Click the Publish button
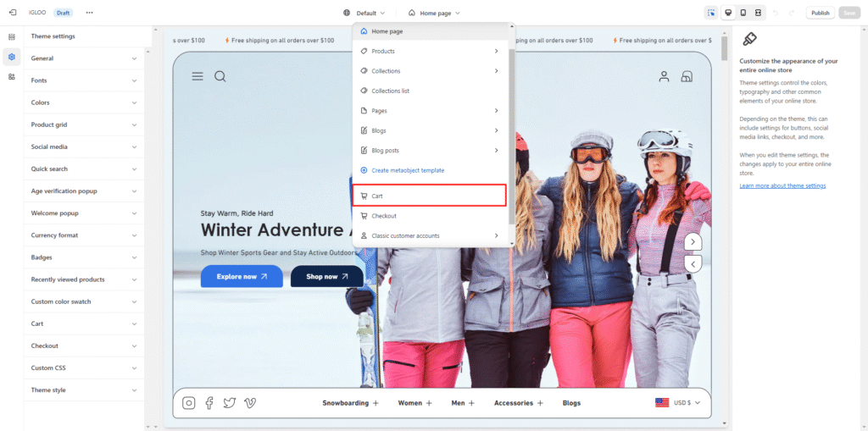Viewport: 868px width, 431px height. click(x=820, y=13)
